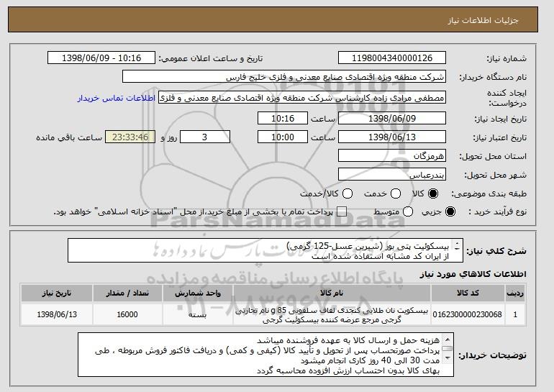The image size is (554, 392).
Task: Click the تاریخ نیاز column header
Action: (x=57, y=293)
